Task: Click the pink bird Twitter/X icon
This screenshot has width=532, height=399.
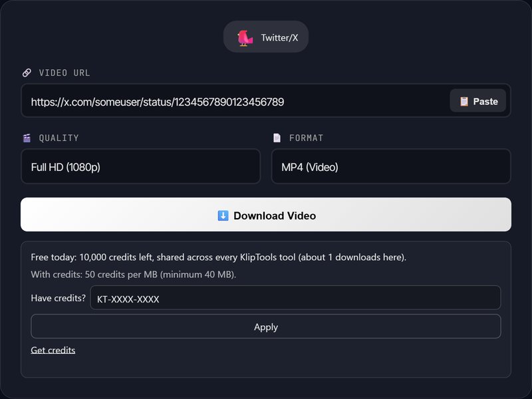Action: pyautogui.click(x=245, y=38)
